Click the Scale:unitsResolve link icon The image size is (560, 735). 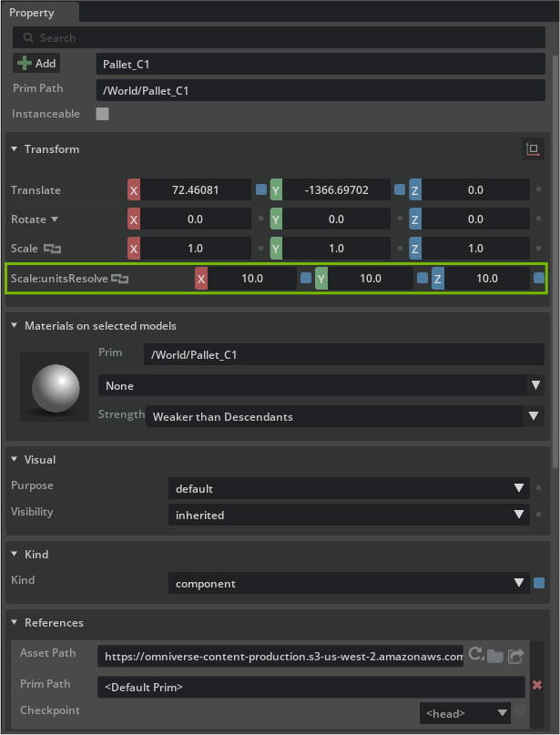pyautogui.click(x=120, y=279)
